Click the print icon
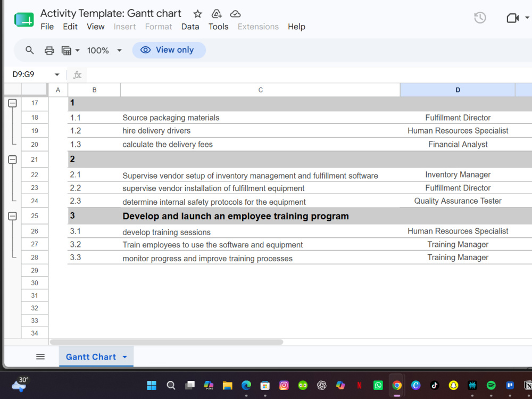 click(49, 51)
